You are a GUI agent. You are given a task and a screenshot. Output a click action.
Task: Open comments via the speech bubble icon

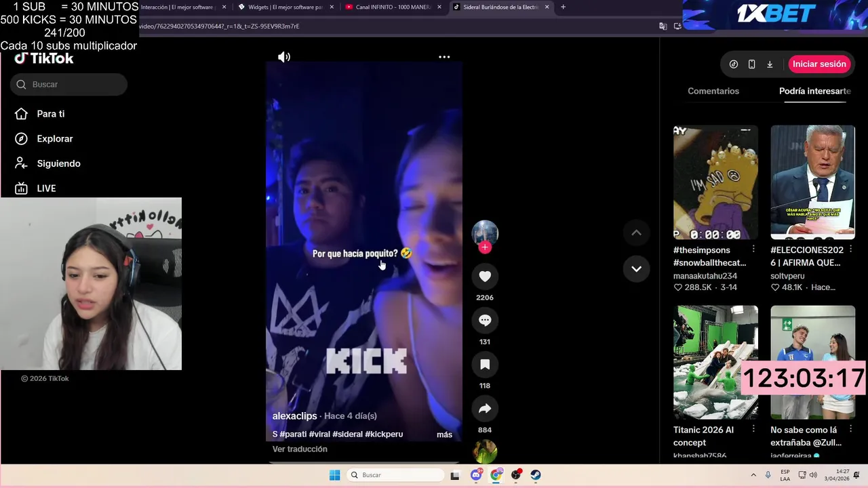click(485, 321)
